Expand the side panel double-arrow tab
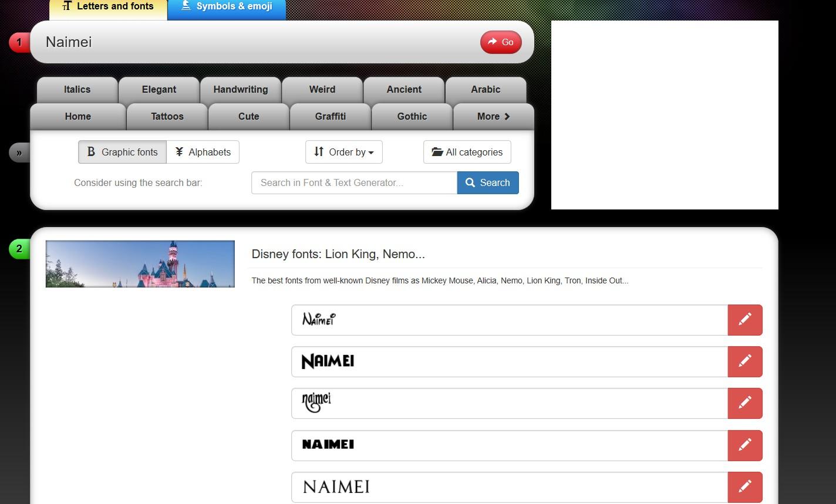The image size is (836, 504). point(19,153)
